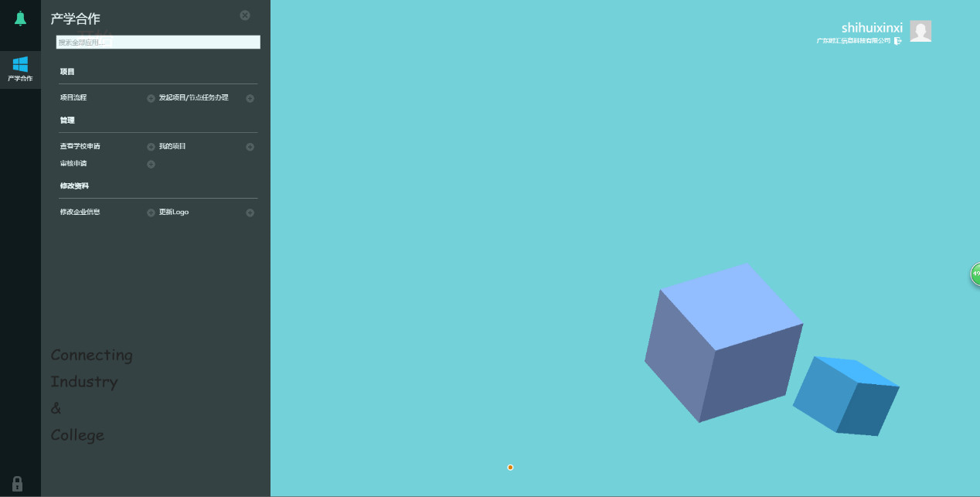Open the 我的项目 menu entry
This screenshot has width=980, height=497.
(x=172, y=147)
